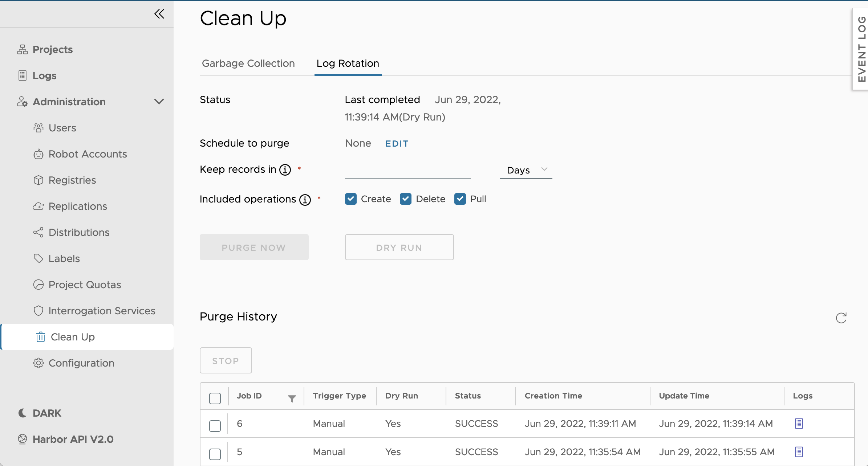Click the Users group icon
The width and height of the screenshot is (868, 466).
tap(38, 128)
